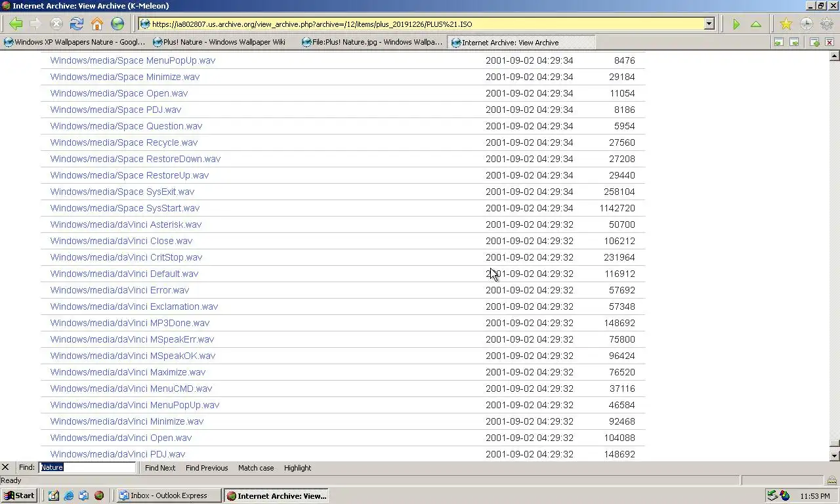Open daVinci Asterisk.wav link
The width and height of the screenshot is (840, 504).
pyautogui.click(x=126, y=224)
